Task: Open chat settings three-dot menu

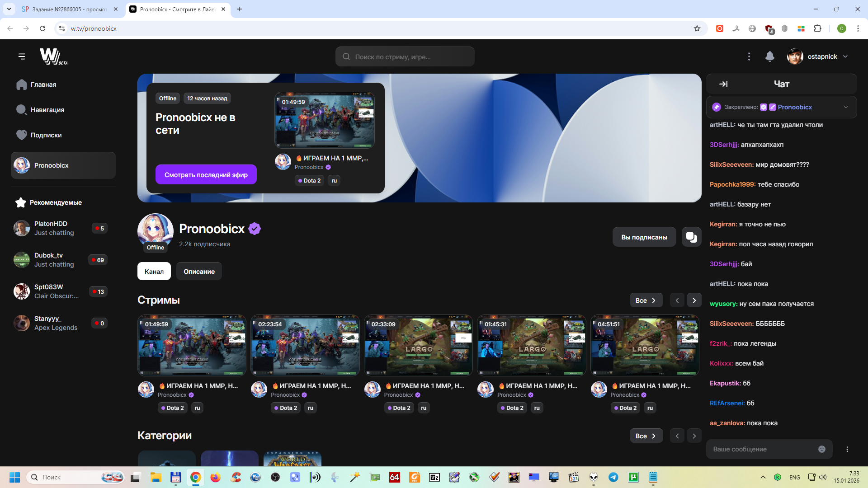Action: coord(847,449)
